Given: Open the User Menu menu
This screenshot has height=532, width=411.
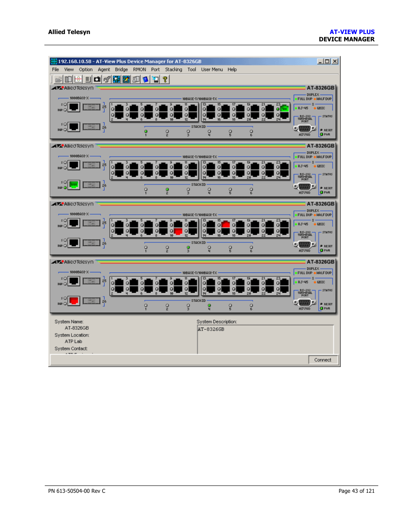Looking at the screenshot, I should point(212,69).
